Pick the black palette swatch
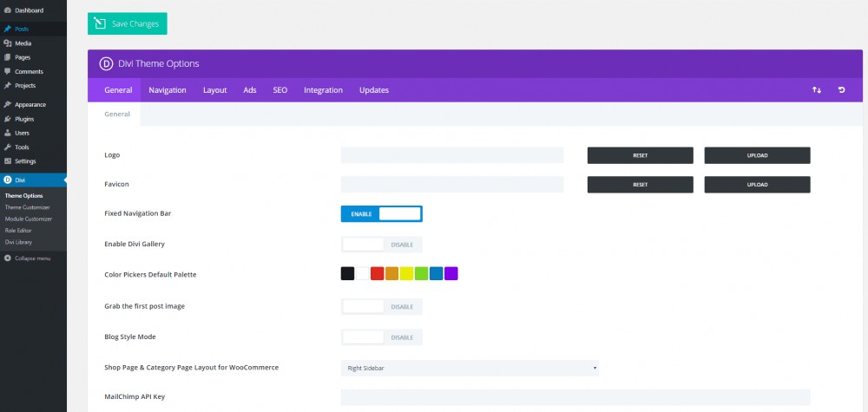This screenshot has width=868, height=412. pos(348,274)
